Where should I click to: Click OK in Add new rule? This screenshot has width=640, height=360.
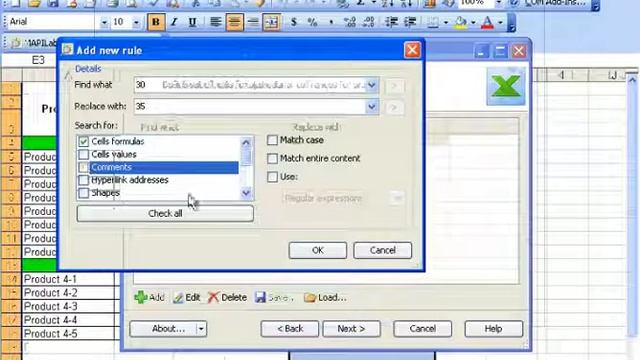pyautogui.click(x=318, y=250)
